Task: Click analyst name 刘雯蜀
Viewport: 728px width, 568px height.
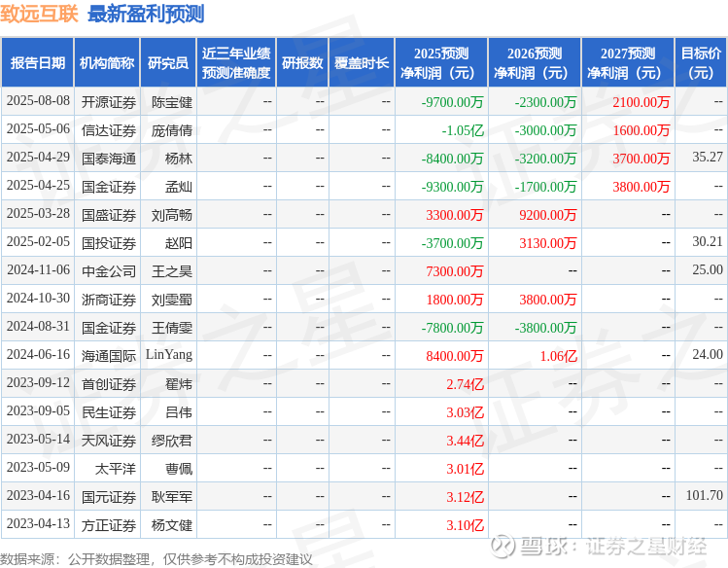Action: [172, 300]
